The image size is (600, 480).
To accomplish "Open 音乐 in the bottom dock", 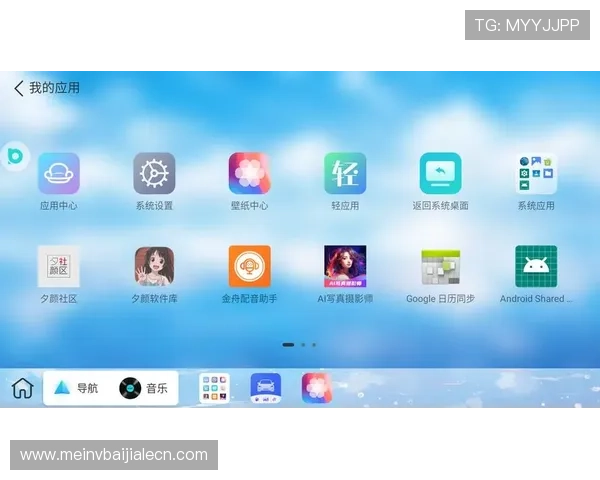I will (x=143, y=388).
